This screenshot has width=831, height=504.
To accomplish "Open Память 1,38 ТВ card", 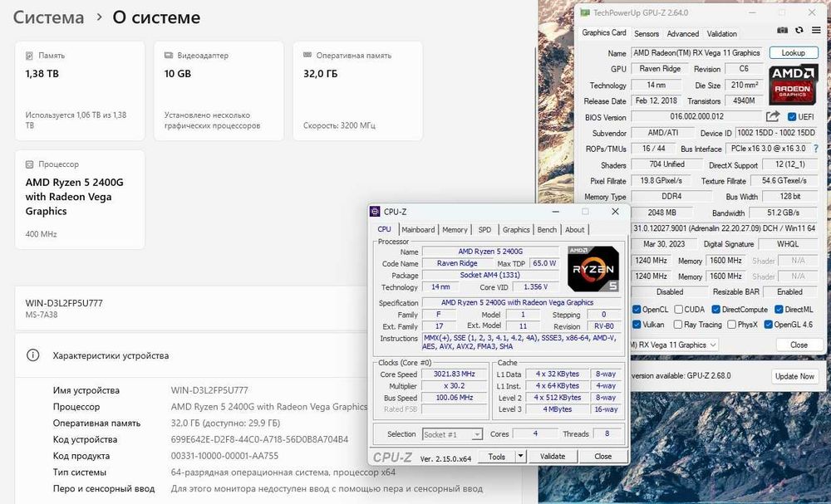I will (80, 91).
